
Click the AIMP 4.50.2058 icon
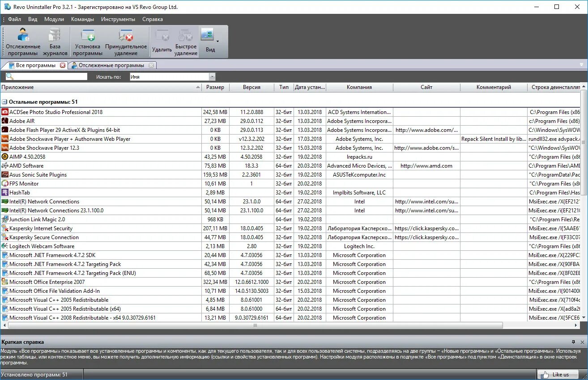[5, 157]
